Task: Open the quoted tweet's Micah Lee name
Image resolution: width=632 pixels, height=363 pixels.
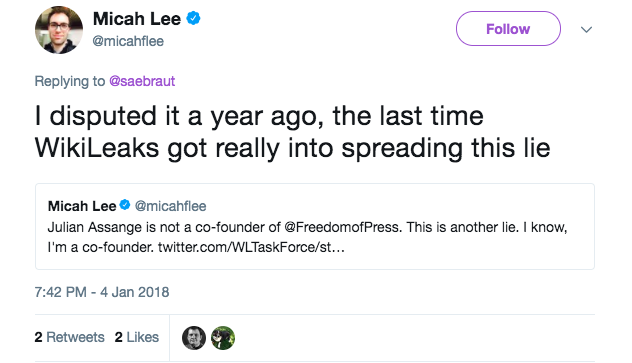Action: pos(82,206)
